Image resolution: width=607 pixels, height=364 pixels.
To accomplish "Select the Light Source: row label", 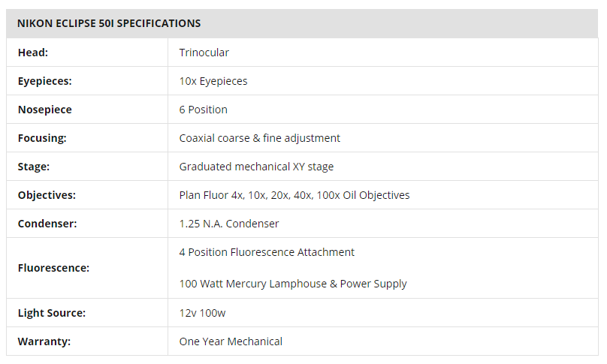I will pos(52,312).
